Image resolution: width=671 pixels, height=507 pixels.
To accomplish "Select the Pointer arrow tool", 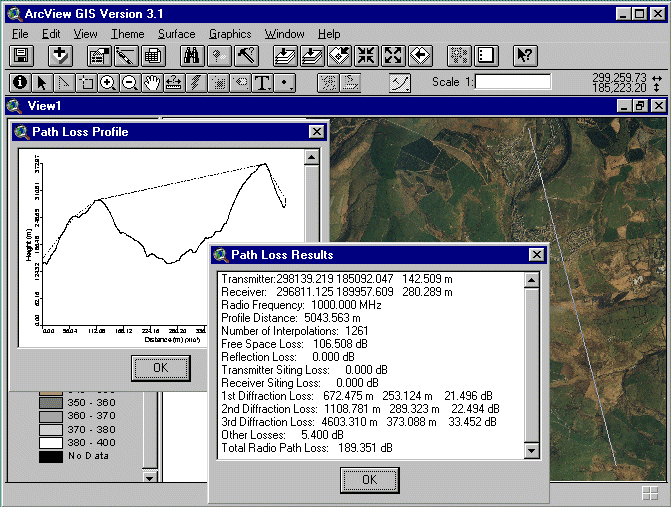I will click(x=42, y=83).
